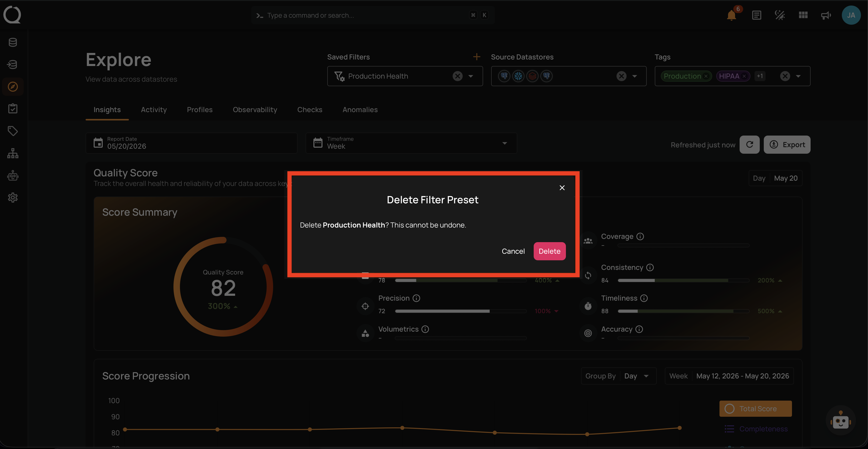Show info for Precision metric
The image size is (868, 449).
416,298
